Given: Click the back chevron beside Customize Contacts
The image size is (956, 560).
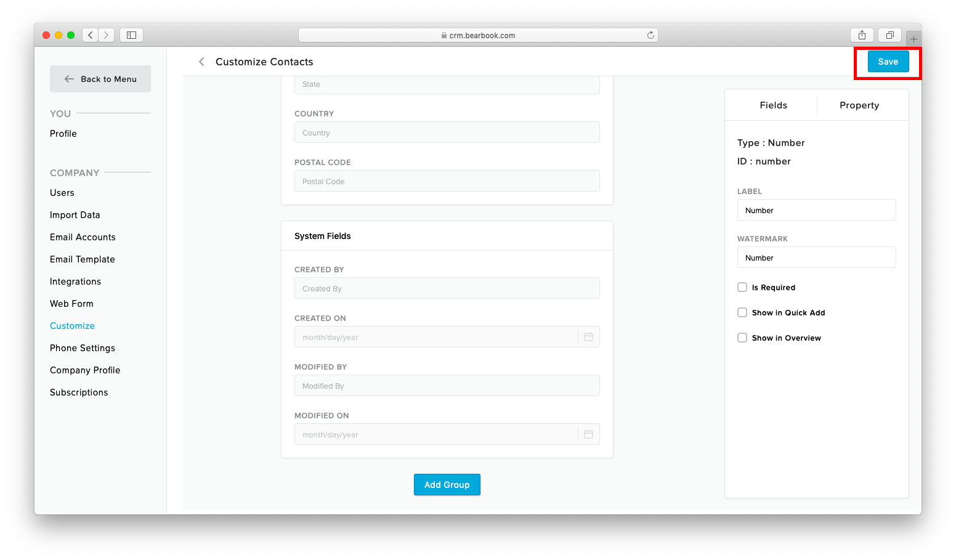Looking at the screenshot, I should point(201,62).
